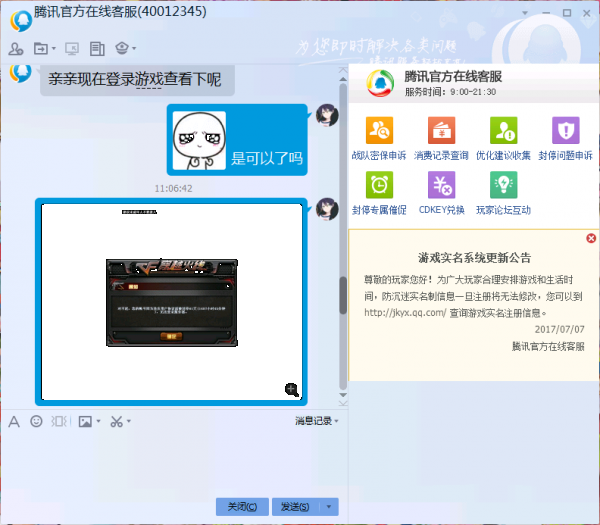The width and height of the screenshot is (600, 525).
Task: Click the sad-face sticker image in chat
Action: [x=199, y=140]
